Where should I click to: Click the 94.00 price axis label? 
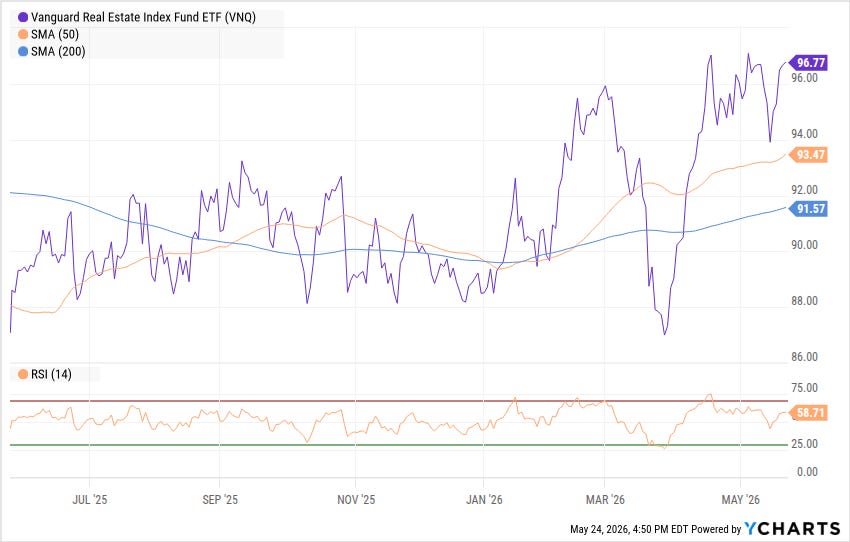point(804,134)
